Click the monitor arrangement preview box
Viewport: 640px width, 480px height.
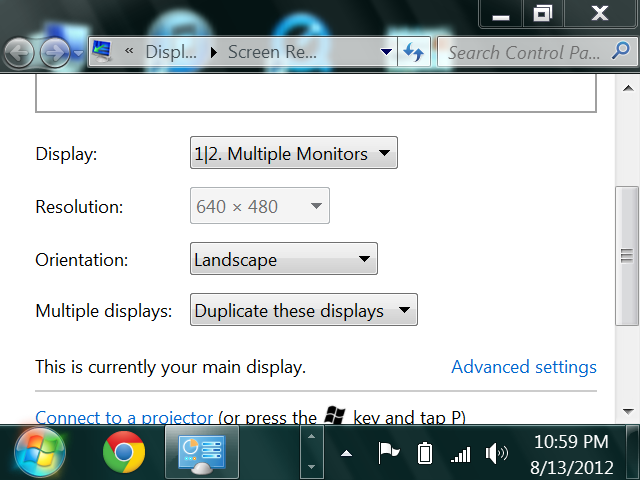click(x=316, y=93)
